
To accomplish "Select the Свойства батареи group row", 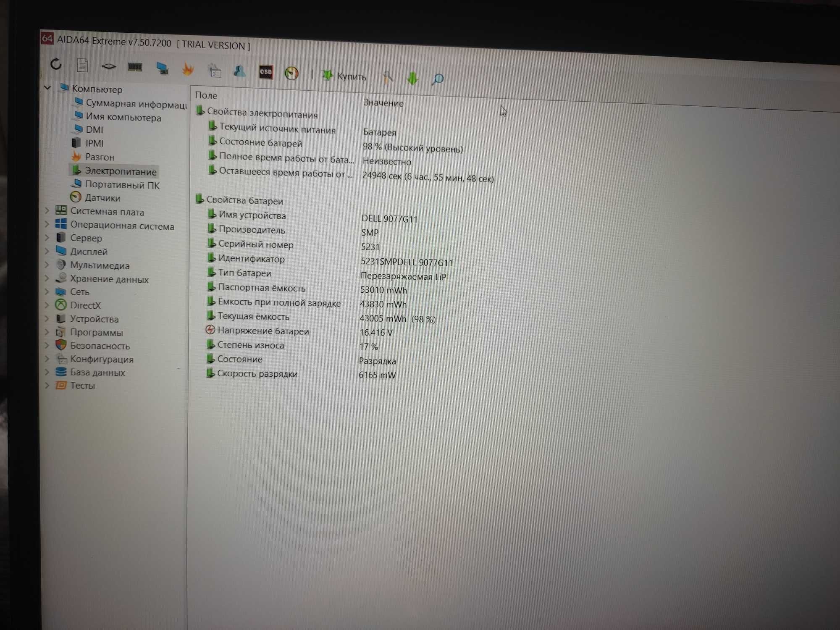I will tap(239, 200).
